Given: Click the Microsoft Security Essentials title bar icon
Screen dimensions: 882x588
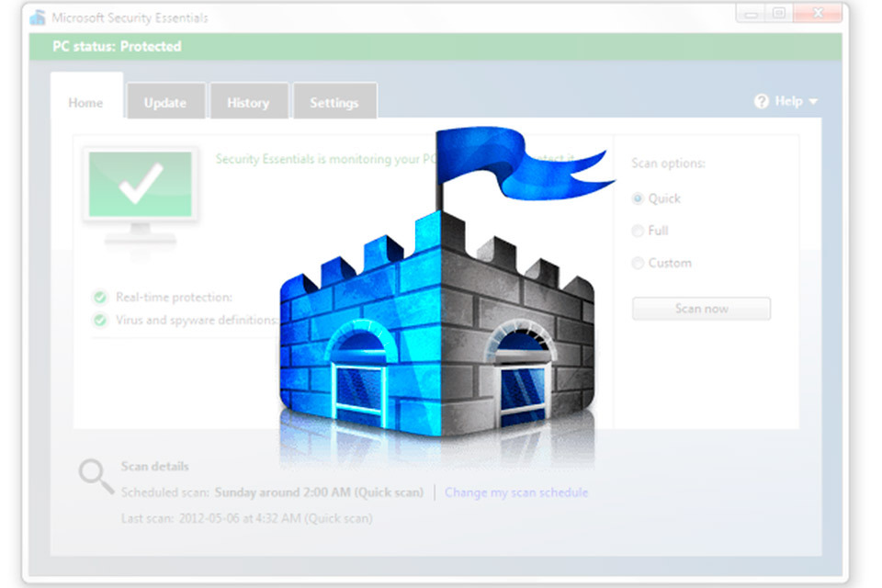Looking at the screenshot, I should click(38, 17).
